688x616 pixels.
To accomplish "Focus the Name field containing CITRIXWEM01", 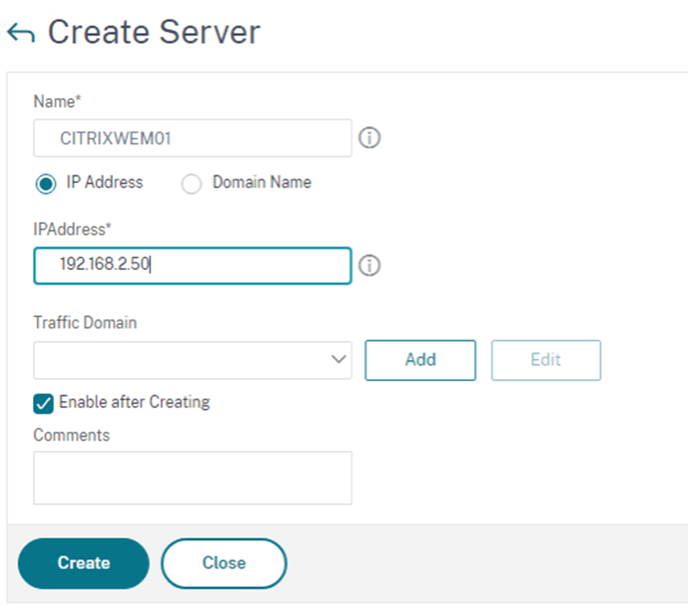I will [192, 137].
